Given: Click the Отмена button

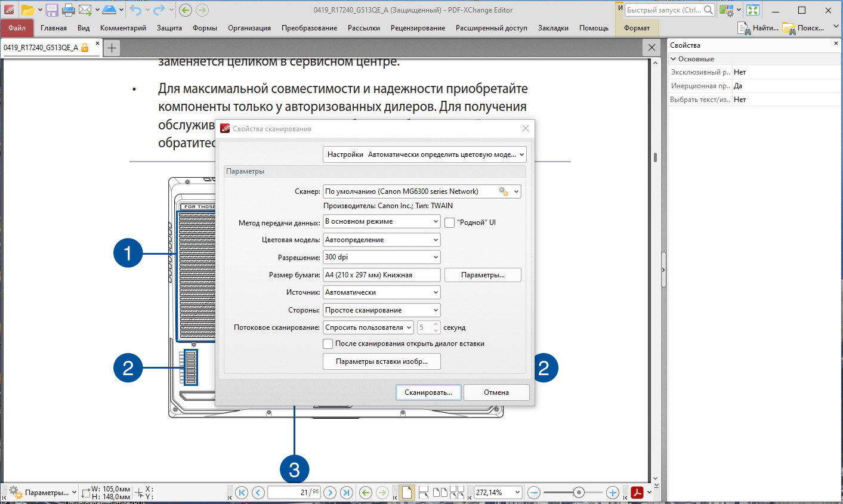Looking at the screenshot, I should 496,392.
